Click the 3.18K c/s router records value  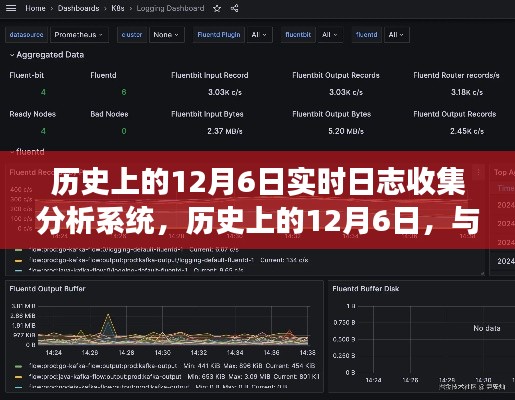[467, 92]
